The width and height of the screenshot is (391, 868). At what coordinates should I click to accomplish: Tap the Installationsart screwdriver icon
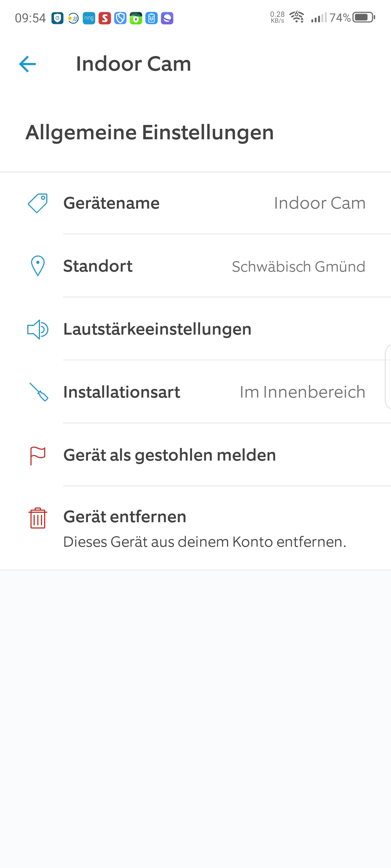(39, 392)
